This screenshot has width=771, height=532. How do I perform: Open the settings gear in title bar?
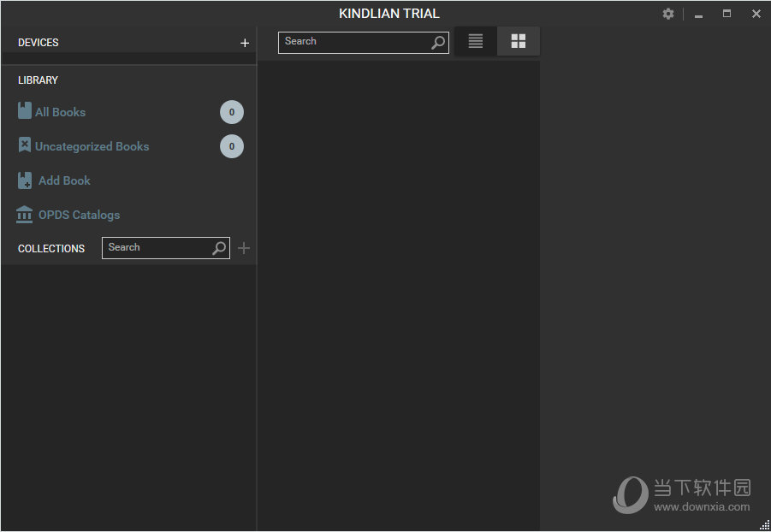667,14
